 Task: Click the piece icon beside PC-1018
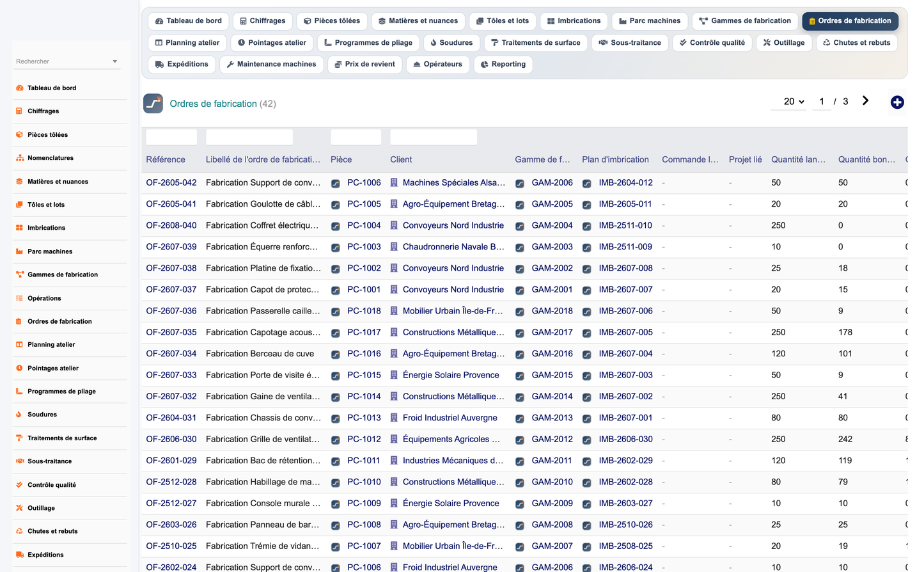pos(336,312)
